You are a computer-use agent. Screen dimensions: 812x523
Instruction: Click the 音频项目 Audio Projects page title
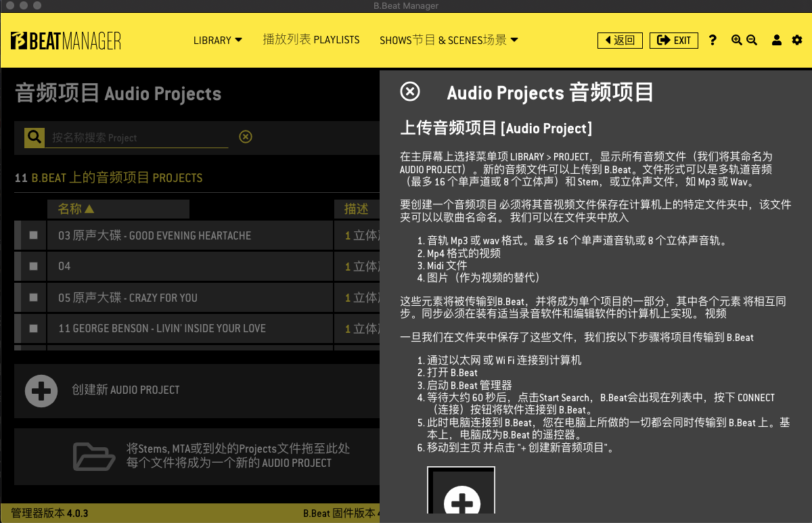click(x=118, y=93)
